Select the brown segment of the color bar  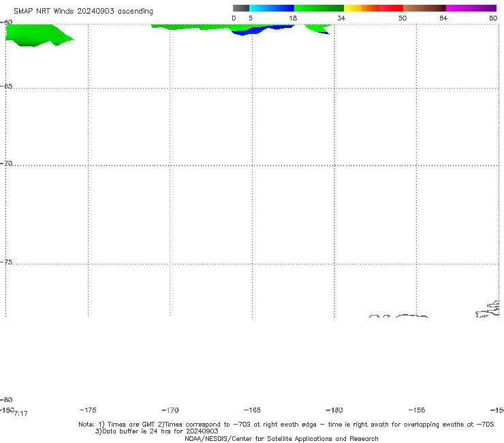point(424,8)
